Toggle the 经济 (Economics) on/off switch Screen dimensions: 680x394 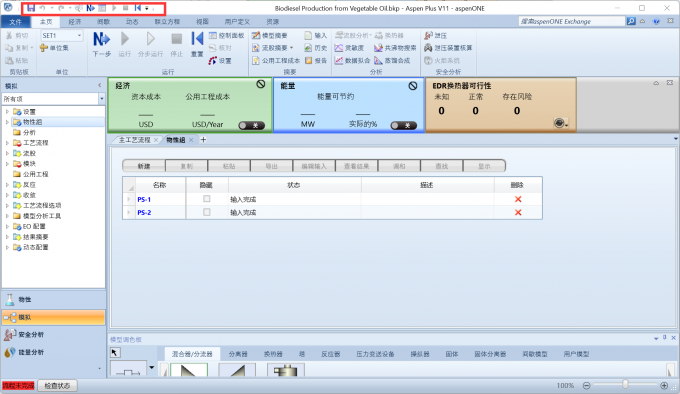point(252,126)
